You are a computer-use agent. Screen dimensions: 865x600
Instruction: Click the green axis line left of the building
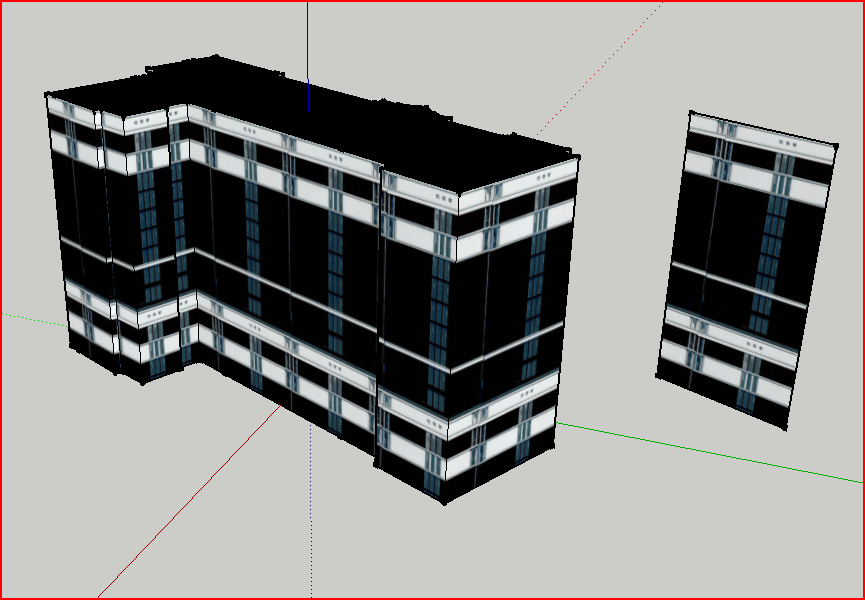coord(30,316)
